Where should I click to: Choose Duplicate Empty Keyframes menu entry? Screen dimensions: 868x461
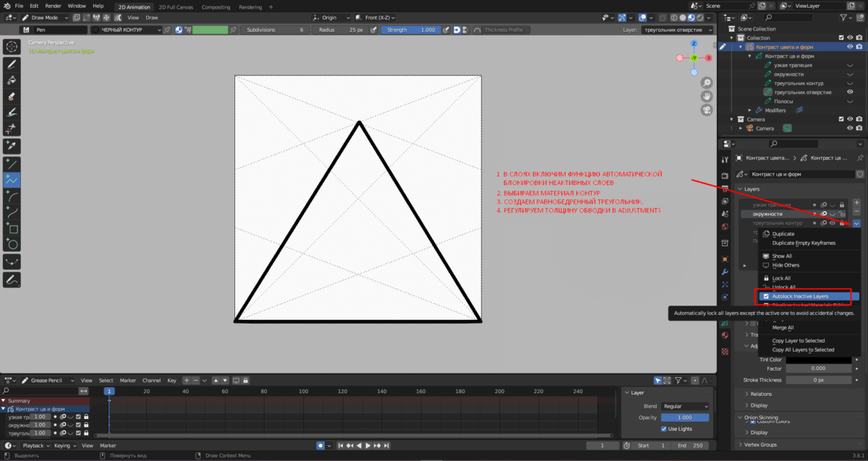point(804,243)
